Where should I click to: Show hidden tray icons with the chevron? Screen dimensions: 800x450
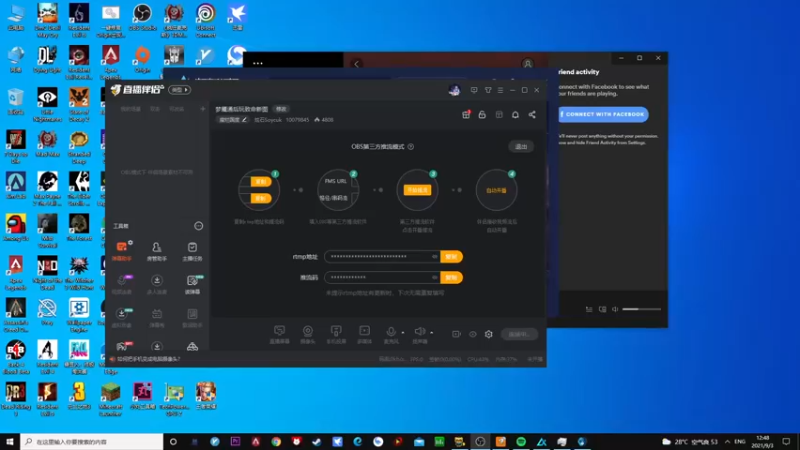(x=728, y=441)
